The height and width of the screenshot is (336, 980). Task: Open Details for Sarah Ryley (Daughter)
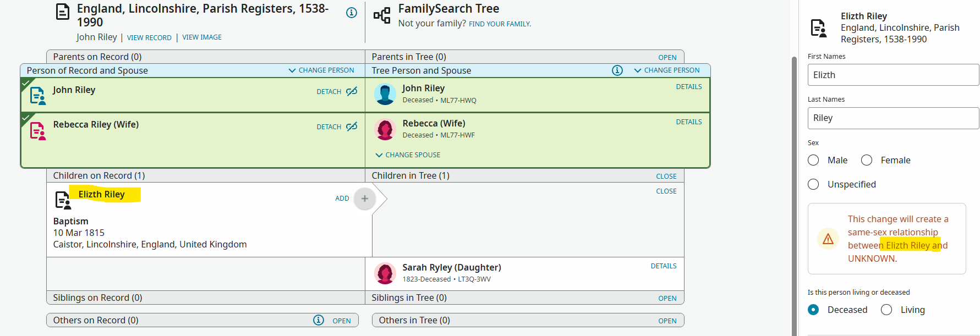click(663, 266)
